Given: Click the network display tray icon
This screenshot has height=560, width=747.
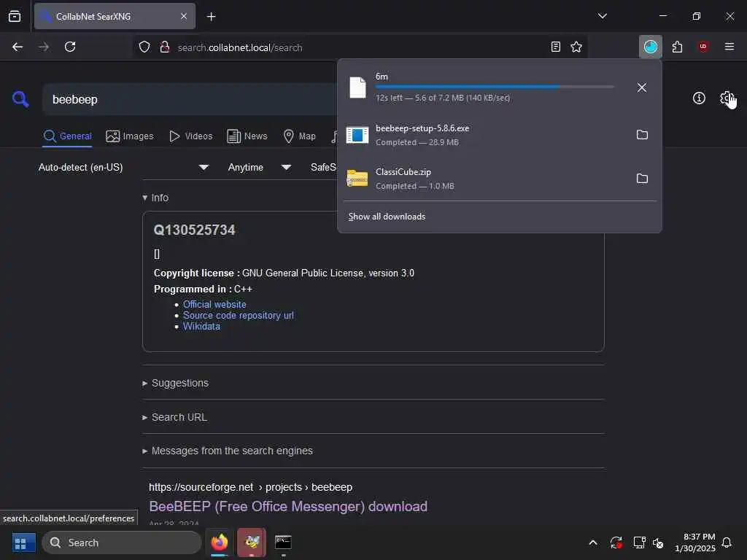Looking at the screenshot, I should point(639,542).
